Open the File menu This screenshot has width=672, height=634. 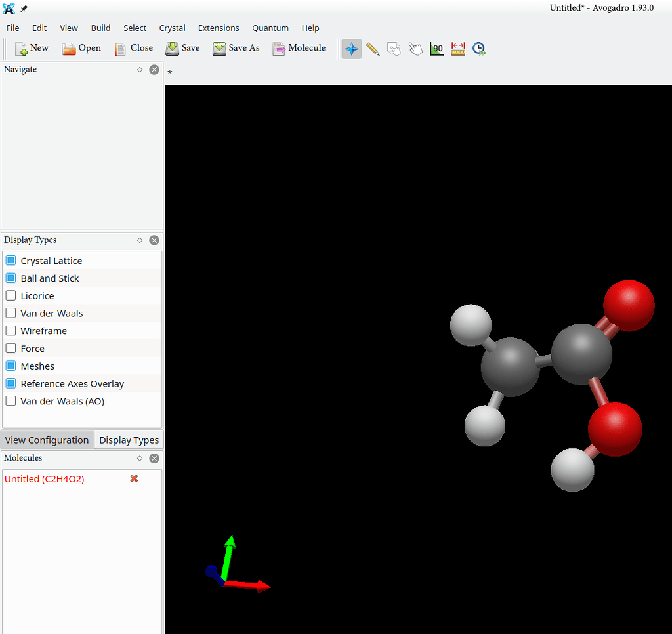click(x=13, y=28)
